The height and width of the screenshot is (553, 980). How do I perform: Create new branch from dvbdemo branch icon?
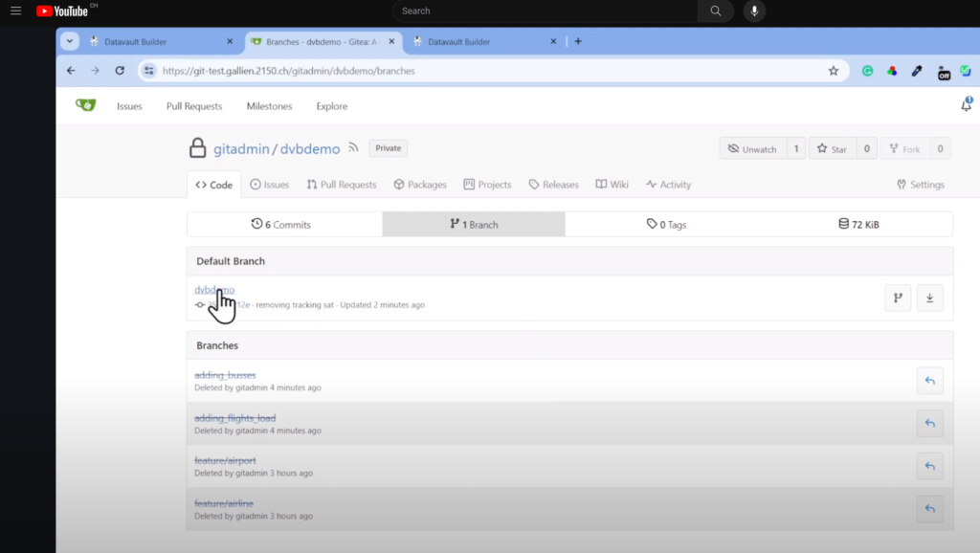click(x=898, y=298)
